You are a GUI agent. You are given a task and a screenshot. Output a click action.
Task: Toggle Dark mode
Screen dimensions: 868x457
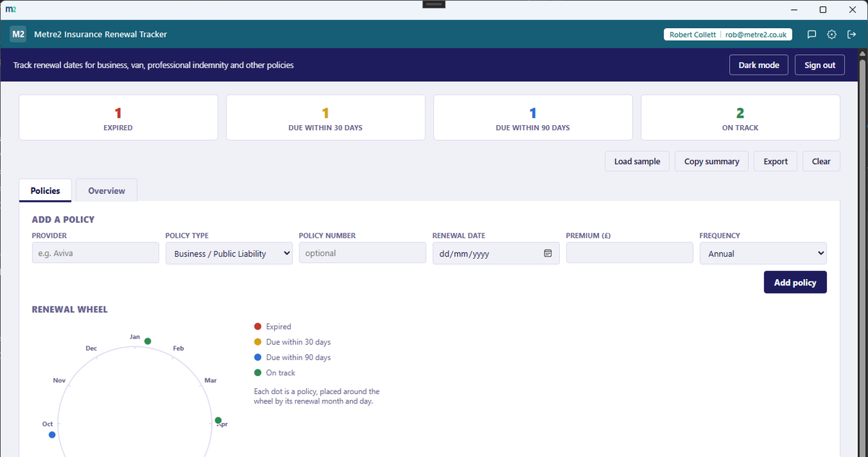click(759, 65)
